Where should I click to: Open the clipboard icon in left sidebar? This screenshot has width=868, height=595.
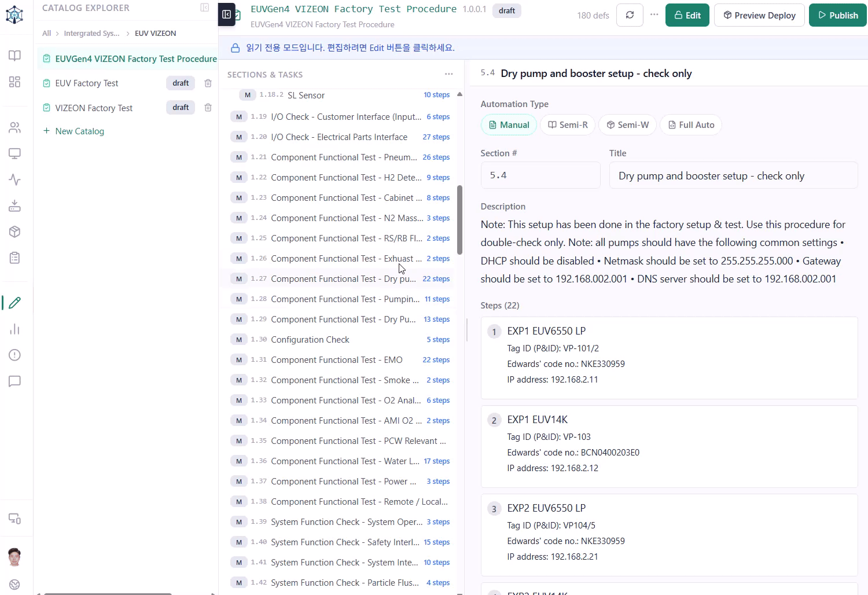pos(15,258)
